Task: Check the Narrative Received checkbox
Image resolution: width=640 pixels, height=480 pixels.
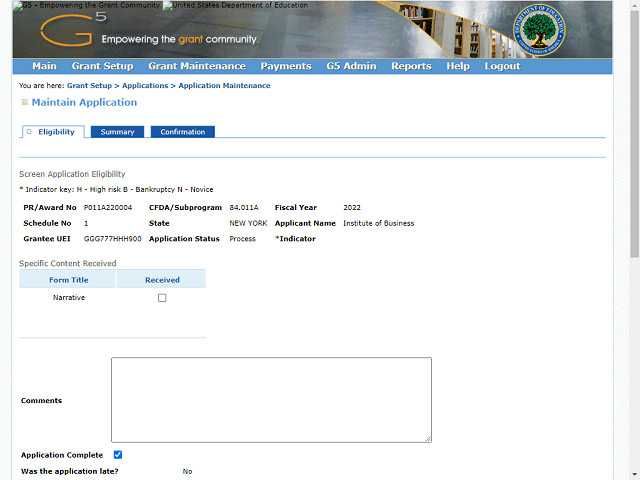Action: (162, 298)
